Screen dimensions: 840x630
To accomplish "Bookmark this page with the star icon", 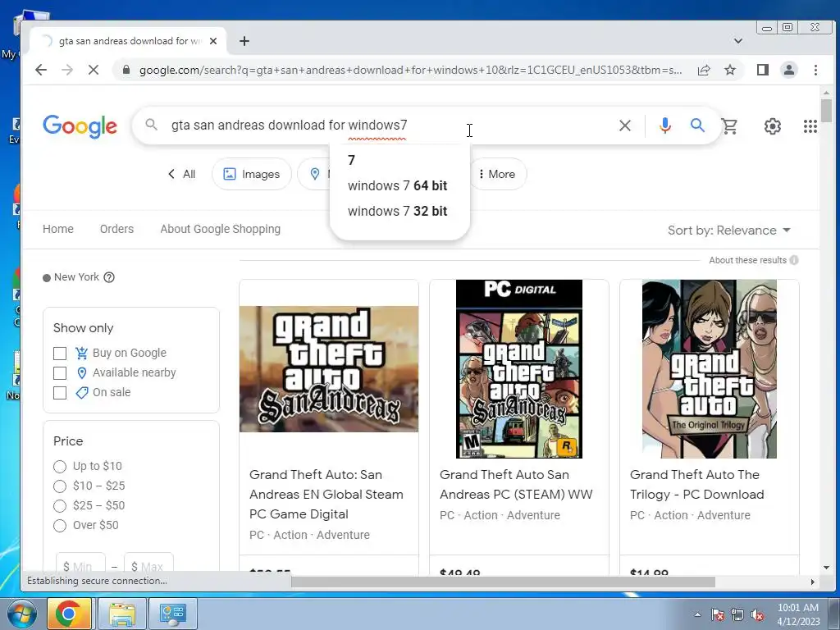I will click(x=729, y=70).
